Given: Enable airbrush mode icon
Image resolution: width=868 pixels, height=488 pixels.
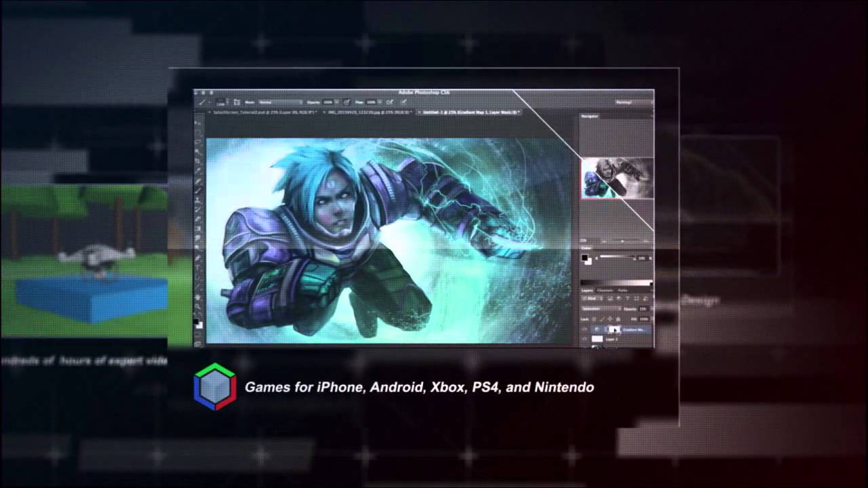Looking at the screenshot, I should tap(389, 102).
